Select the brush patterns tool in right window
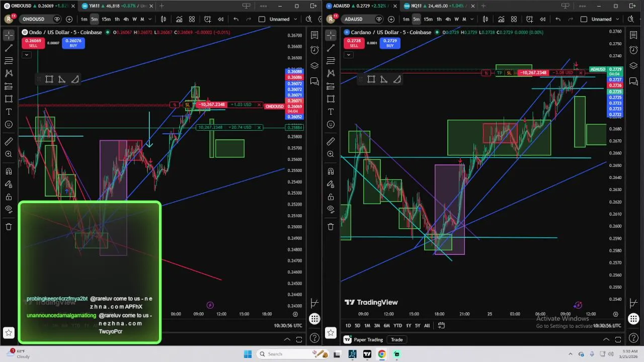This screenshot has height=362, width=644. click(x=331, y=73)
